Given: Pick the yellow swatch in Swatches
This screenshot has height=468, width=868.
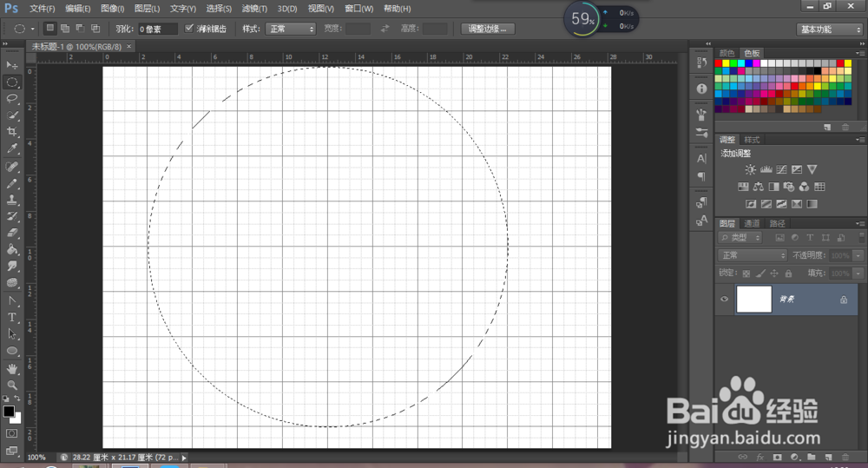Looking at the screenshot, I should point(727,63).
